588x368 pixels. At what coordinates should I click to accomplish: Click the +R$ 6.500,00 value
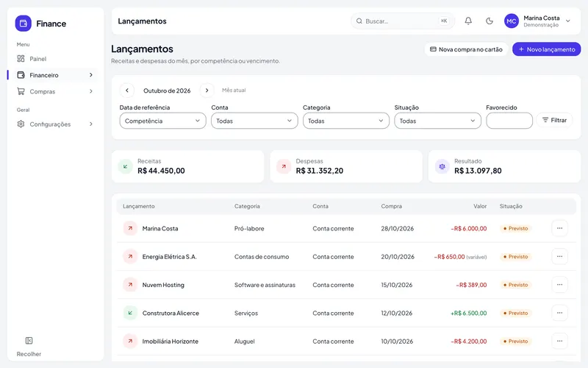[469, 313]
